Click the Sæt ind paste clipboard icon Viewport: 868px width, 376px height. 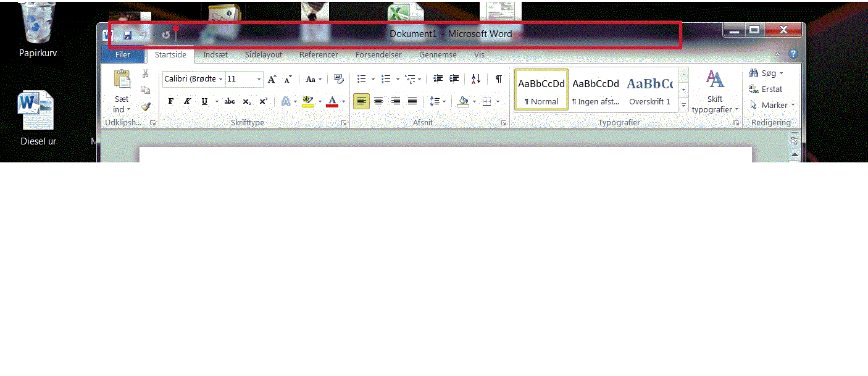tap(122, 80)
